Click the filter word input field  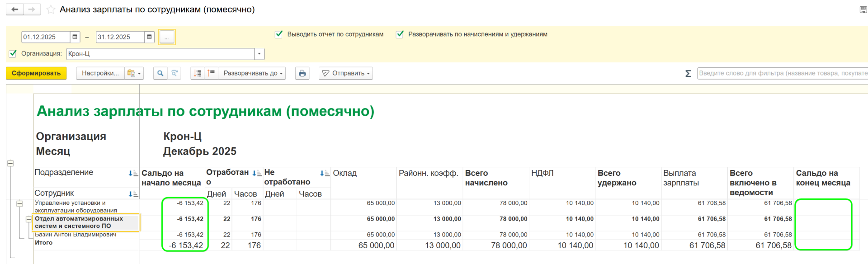pos(783,73)
